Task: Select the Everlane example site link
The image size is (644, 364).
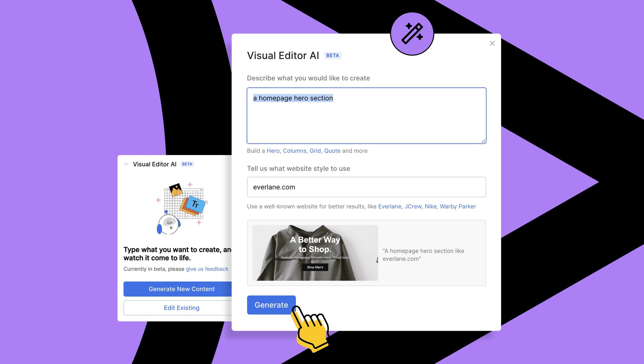Action: pyautogui.click(x=390, y=206)
